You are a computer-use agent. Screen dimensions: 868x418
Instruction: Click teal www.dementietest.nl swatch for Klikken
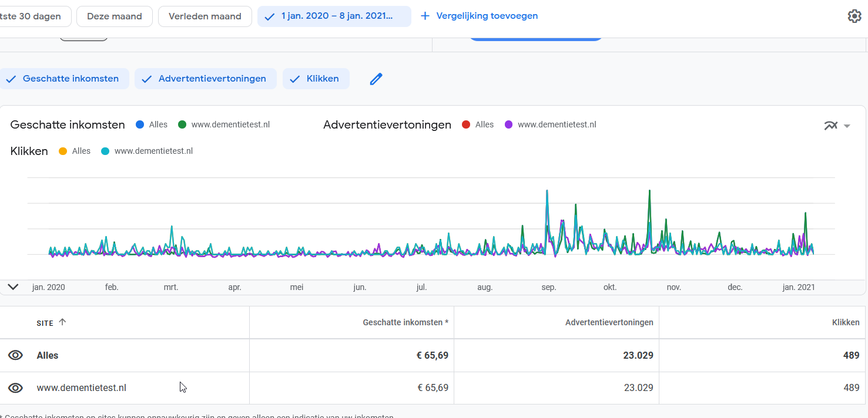click(105, 151)
